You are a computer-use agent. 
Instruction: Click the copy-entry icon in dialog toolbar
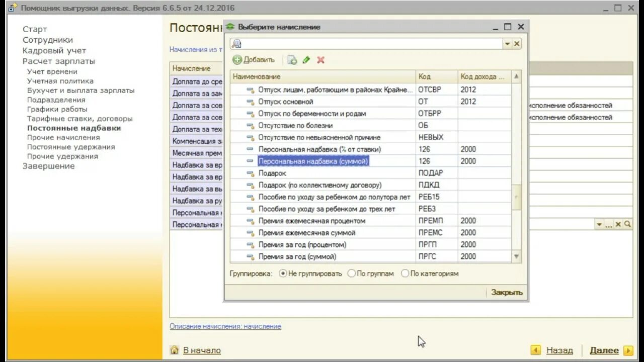coord(292,60)
